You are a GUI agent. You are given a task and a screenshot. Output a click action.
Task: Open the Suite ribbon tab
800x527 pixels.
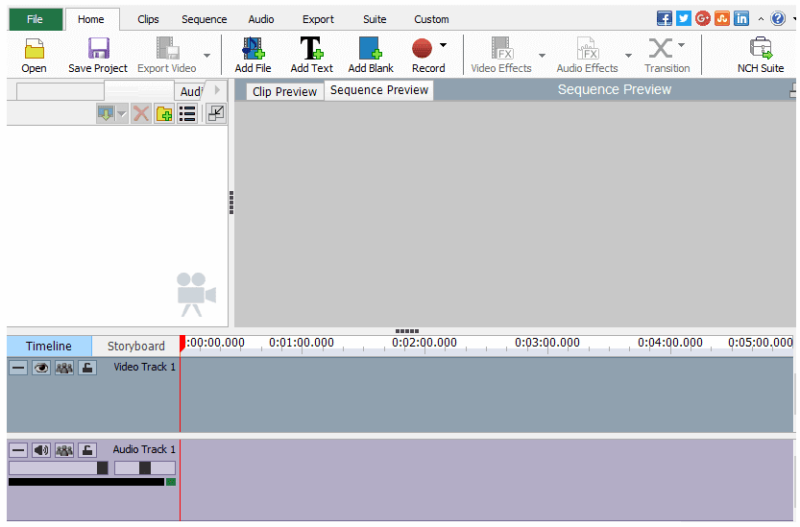[x=374, y=19]
